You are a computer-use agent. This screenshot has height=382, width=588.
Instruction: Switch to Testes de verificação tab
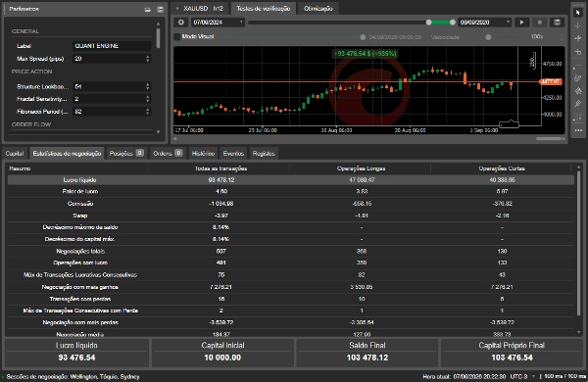[x=264, y=8]
